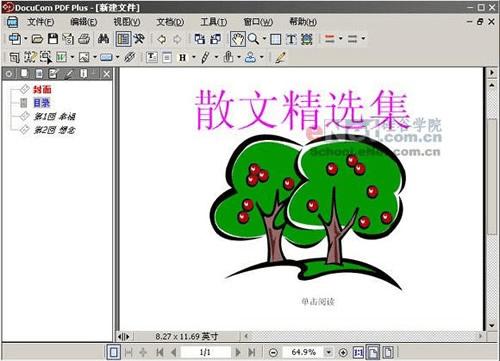Open the 帮助(H) menu
Screen dimensions: 500x361
(303, 22)
